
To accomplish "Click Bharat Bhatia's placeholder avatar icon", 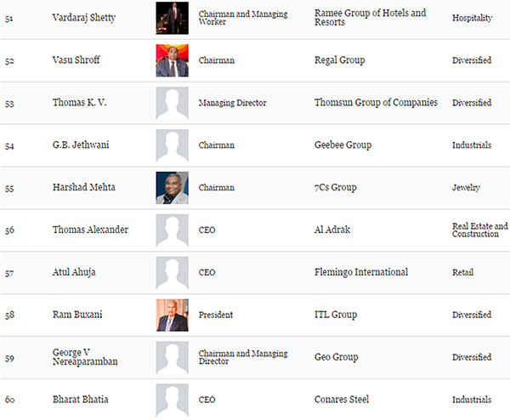I will tap(172, 400).
